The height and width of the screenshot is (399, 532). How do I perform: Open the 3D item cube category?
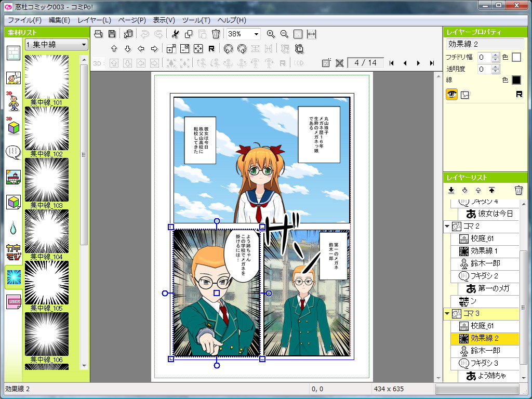(13, 126)
